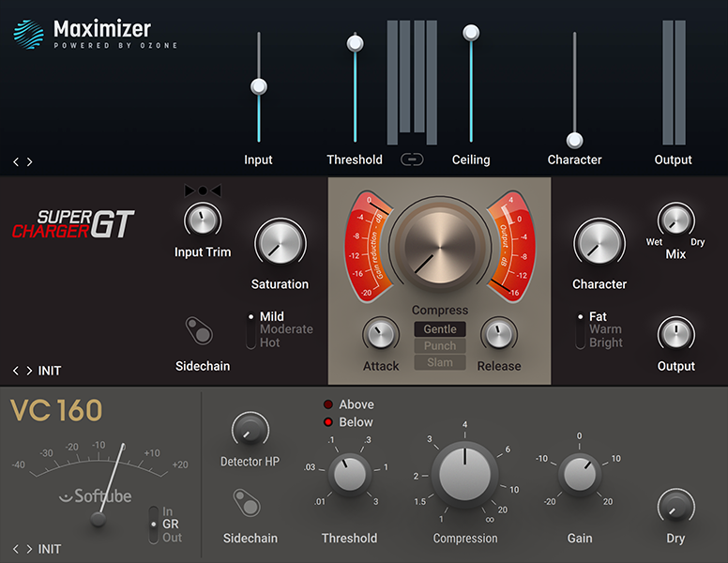Select Moderate saturation mode

tap(286, 329)
